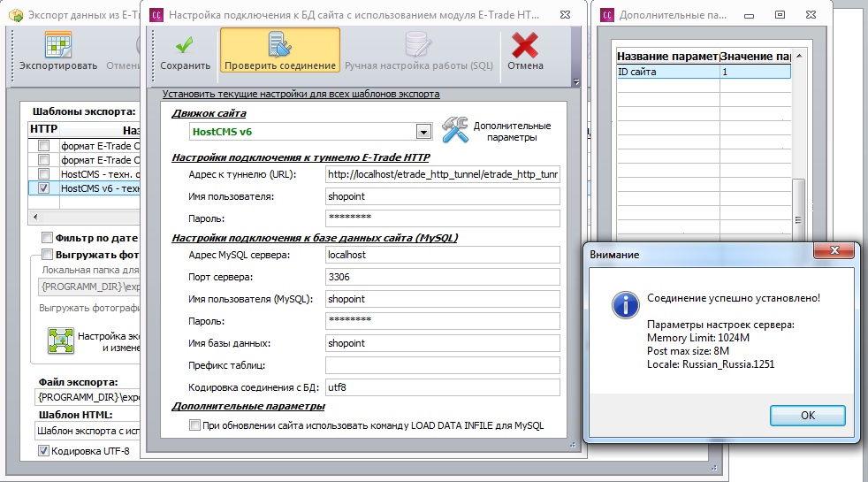This screenshot has height=482, width=868.
Task: Close the Внимание alert with red X
Action: pos(834,250)
